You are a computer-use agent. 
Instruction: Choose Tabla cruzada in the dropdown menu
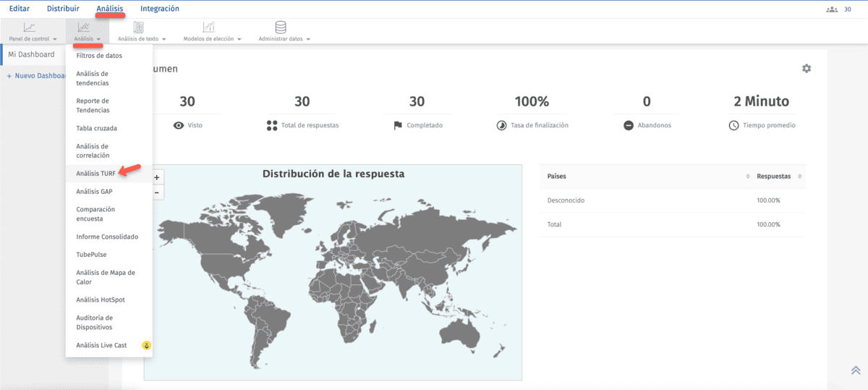[96, 128]
